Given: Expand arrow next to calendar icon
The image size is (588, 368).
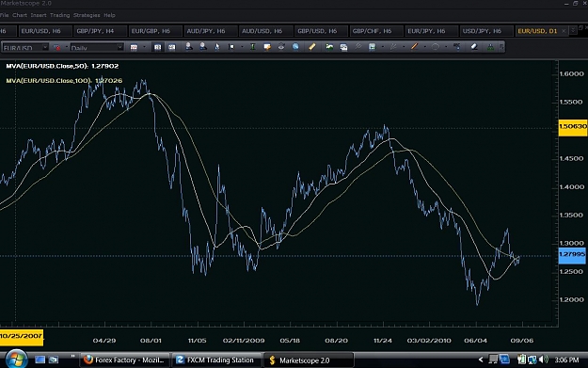Looking at the screenshot, I should click(x=144, y=47).
